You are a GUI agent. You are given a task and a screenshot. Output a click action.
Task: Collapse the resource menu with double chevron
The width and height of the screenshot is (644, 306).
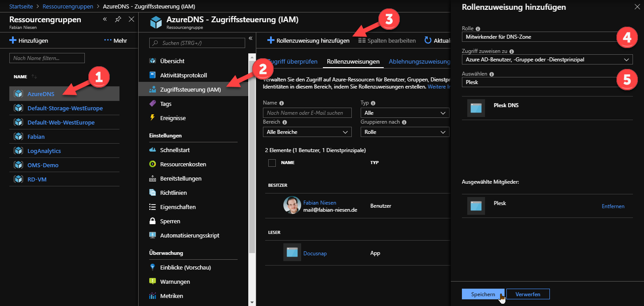pyautogui.click(x=250, y=38)
